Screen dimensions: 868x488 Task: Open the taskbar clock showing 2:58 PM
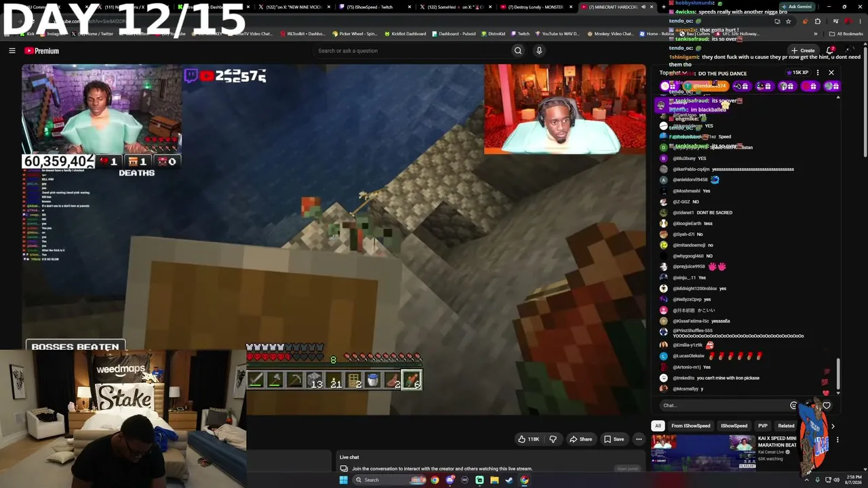coord(854,479)
